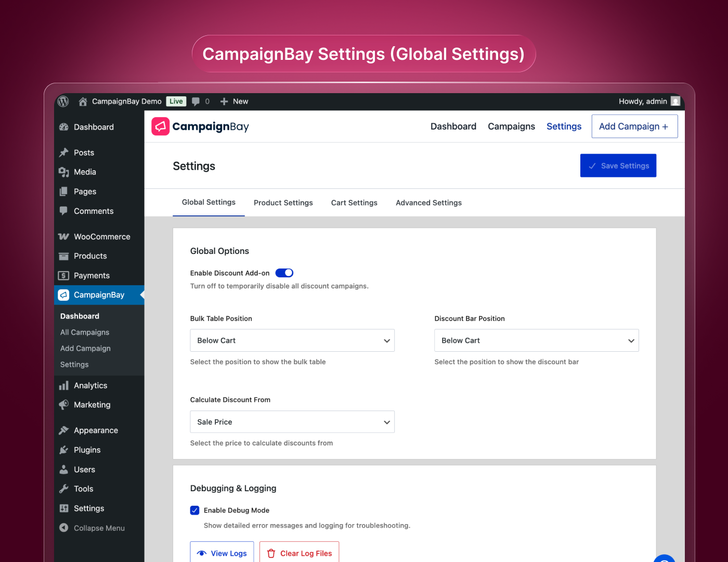Click the CampaignBay megaphone logo

[x=160, y=126]
